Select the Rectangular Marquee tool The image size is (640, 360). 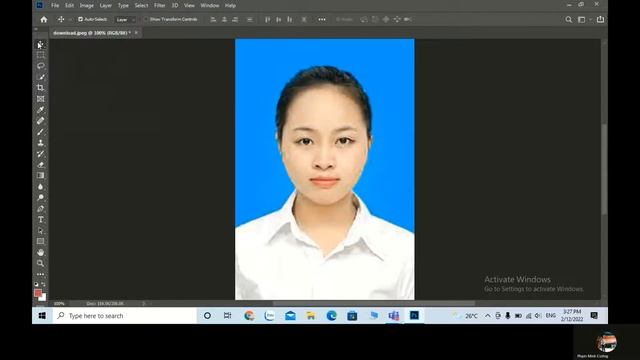pos(40,55)
